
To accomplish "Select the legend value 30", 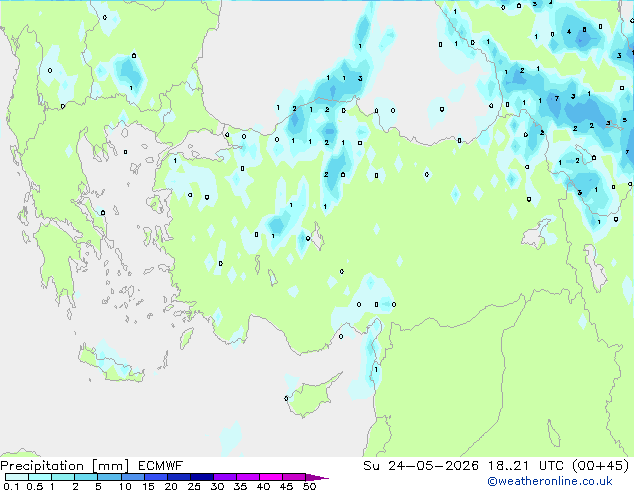I will click(x=218, y=486).
